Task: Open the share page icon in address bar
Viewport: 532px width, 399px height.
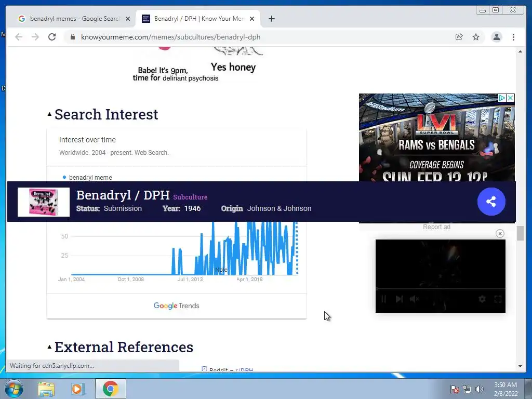Action: tap(459, 37)
